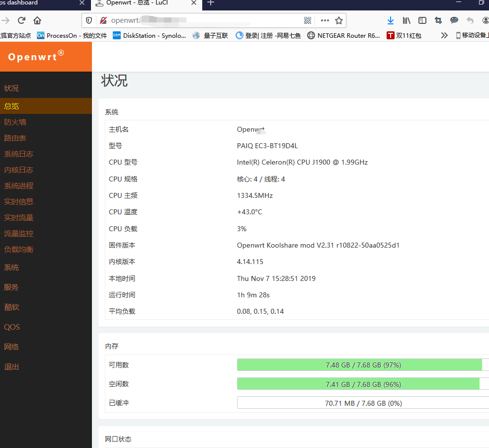
Task: Close the Openwrt LuCI tab
Action: coord(194,3)
